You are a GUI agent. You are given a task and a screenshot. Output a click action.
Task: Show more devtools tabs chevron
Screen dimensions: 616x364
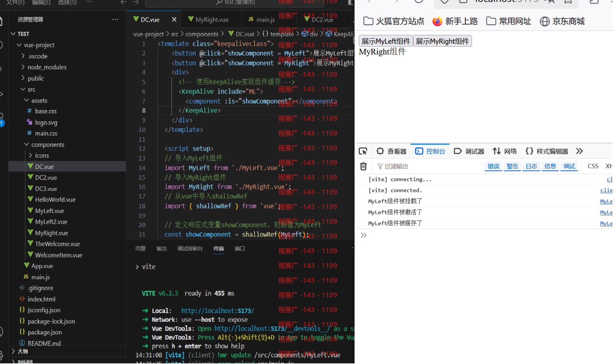[579, 151]
